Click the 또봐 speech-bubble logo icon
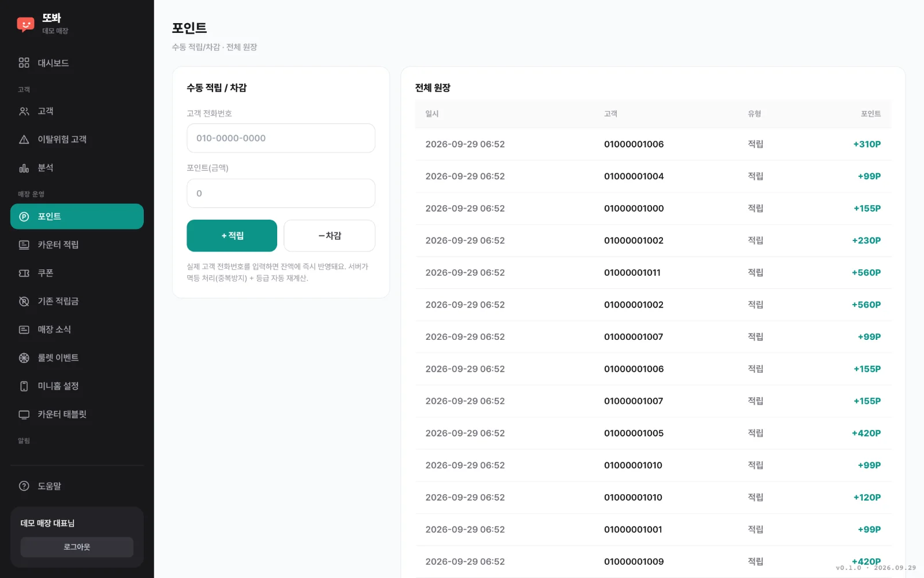The image size is (924, 578). (25, 24)
